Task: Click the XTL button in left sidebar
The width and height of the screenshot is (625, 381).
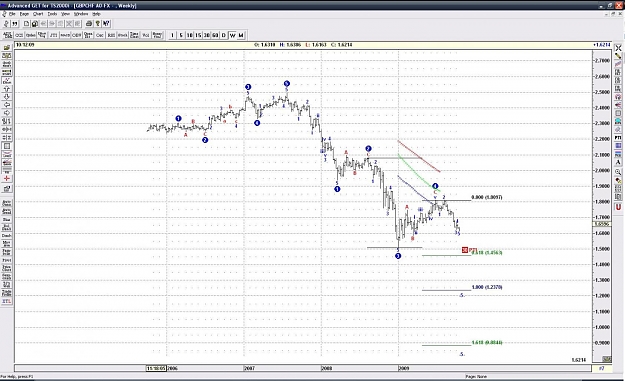Action: (7, 301)
